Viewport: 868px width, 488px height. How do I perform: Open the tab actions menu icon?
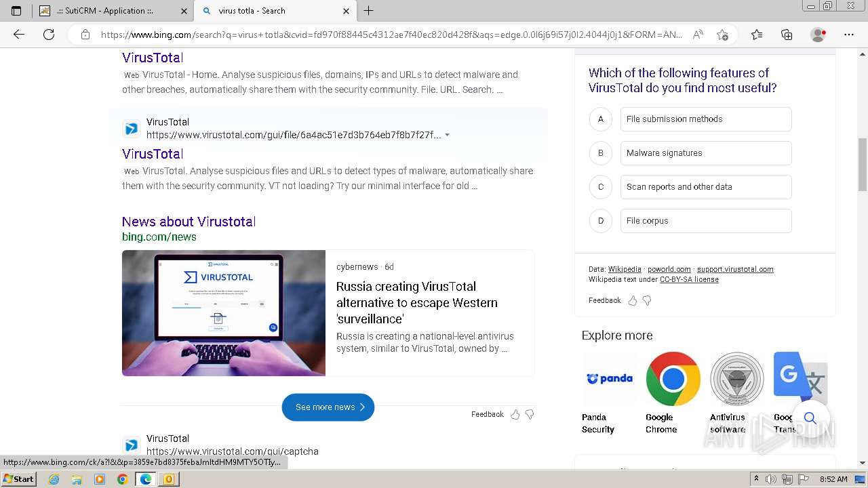pyautogui.click(x=16, y=11)
